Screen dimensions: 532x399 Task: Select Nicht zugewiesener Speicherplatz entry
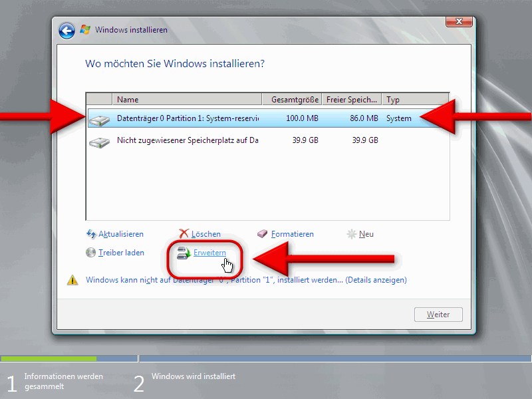click(x=188, y=140)
